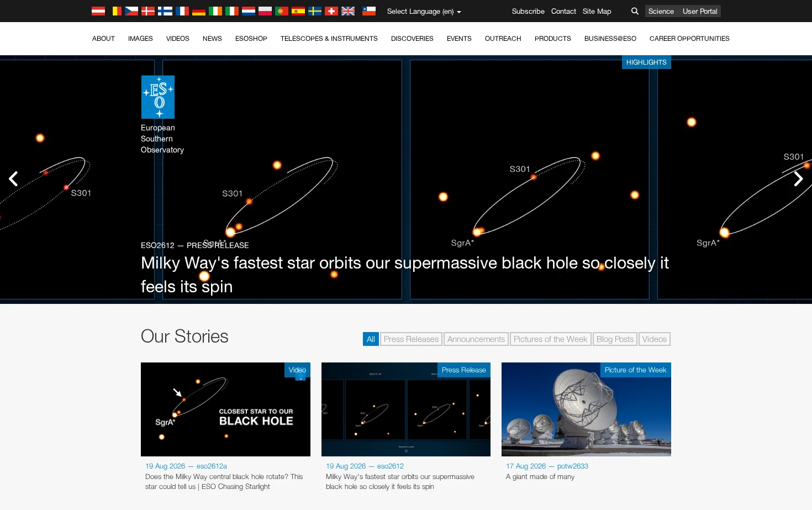Select the Poland flag icon

tap(265, 11)
